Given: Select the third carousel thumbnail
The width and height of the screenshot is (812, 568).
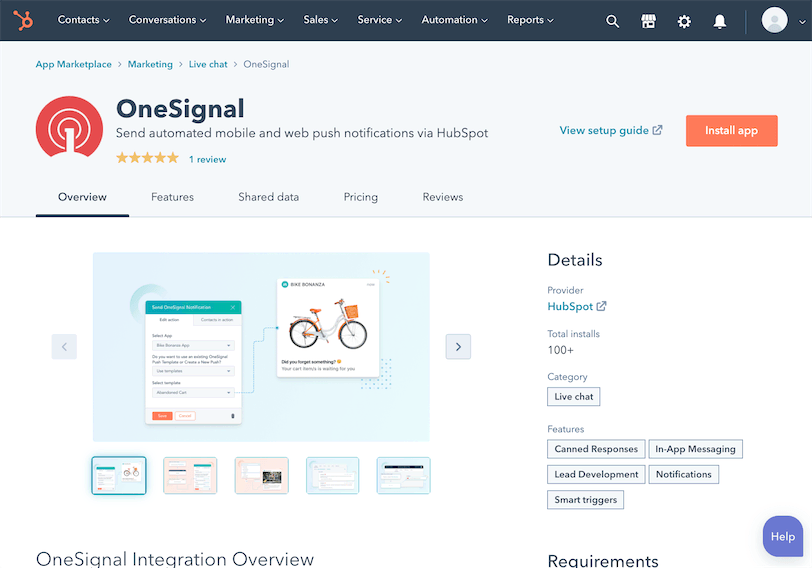Looking at the screenshot, I should (x=262, y=475).
